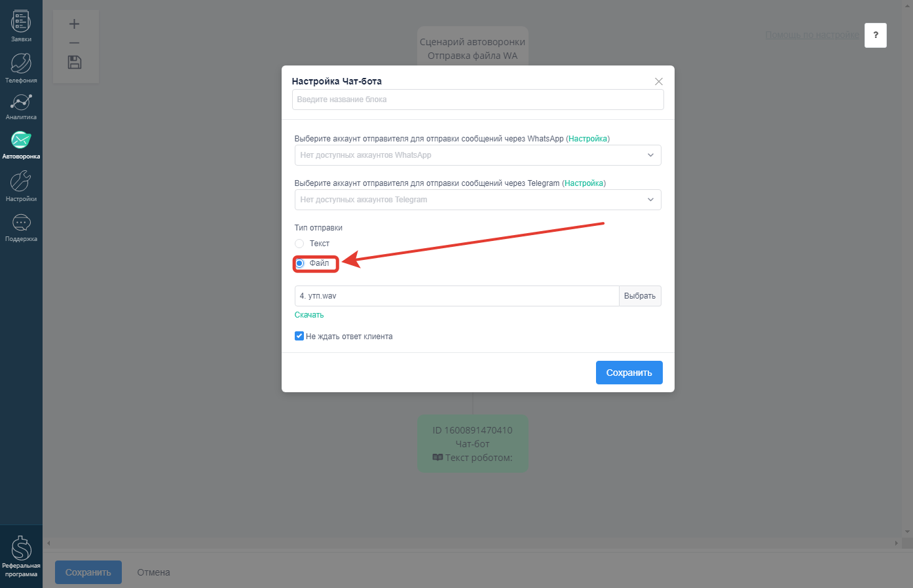
Task: Open Реферальная программа dollar icon
Action: click(21, 556)
